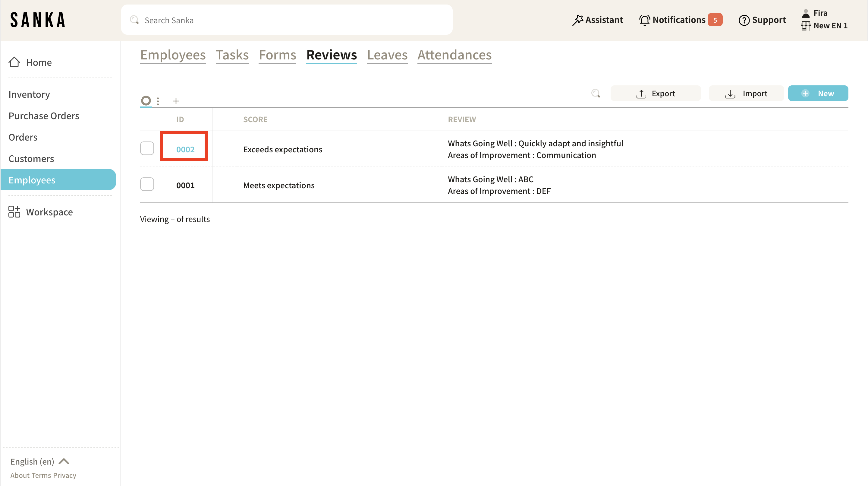Image resolution: width=868 pixels, height=486 pixels.
Task: Select the circle view tab icon
Action: [146, 100]
